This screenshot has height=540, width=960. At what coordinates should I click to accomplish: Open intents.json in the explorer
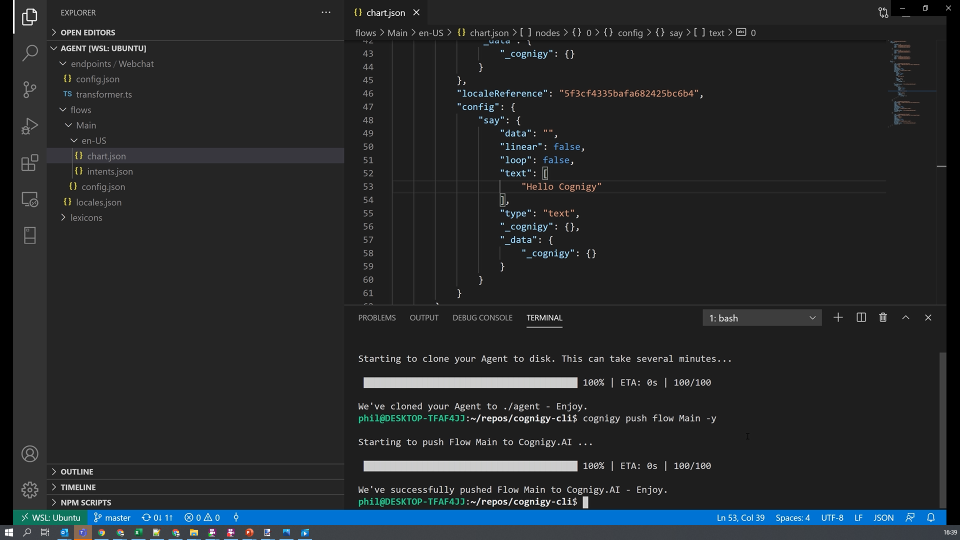click(109, 172)
